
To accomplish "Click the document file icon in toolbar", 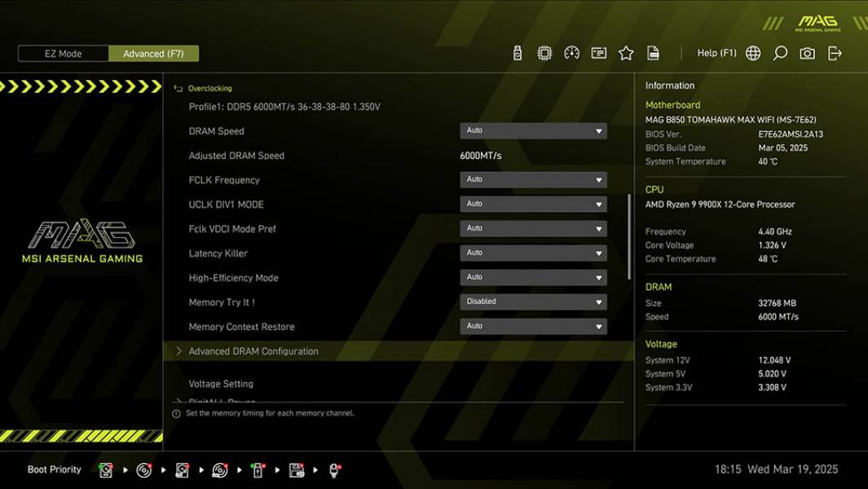I will point(653,53).
